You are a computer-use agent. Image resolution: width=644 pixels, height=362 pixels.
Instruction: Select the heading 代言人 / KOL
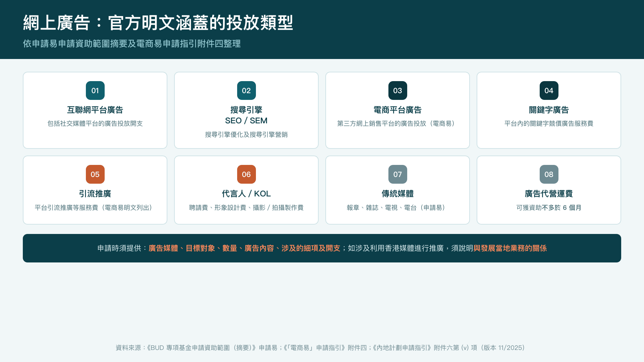246,194
